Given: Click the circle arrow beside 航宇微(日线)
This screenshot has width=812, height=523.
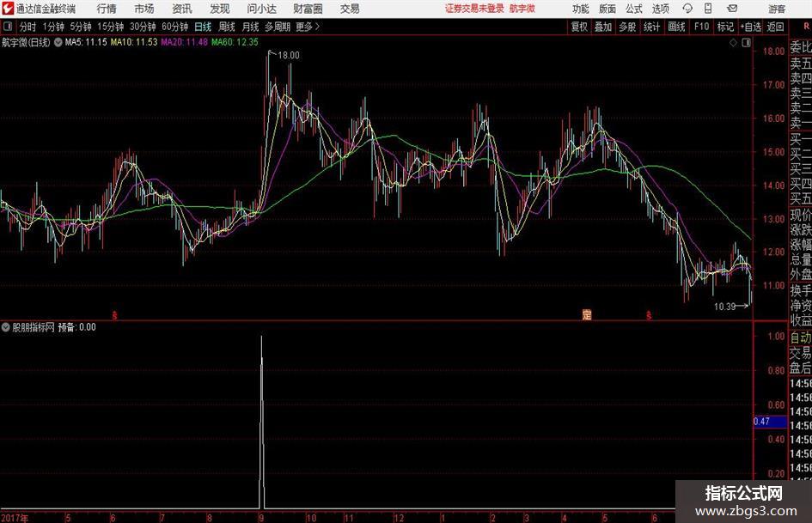Looking at the screenshot, I should [58, 42].
